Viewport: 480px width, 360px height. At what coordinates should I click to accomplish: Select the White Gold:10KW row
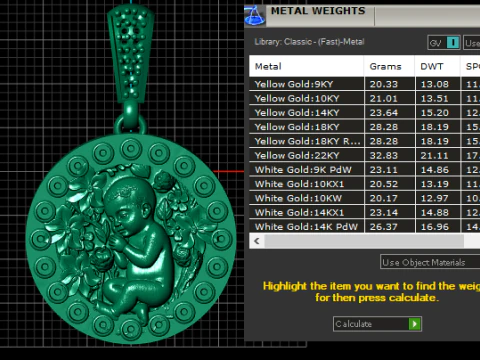365,198
